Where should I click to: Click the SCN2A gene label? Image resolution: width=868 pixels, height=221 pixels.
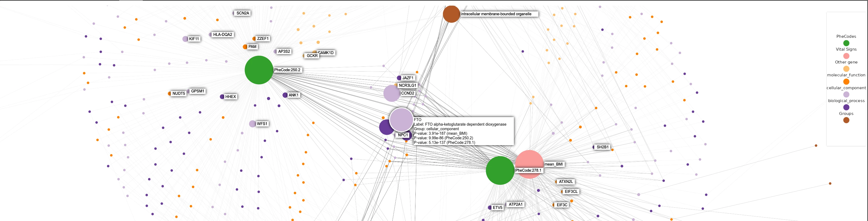pyautogui.click(x=243, y=13)
